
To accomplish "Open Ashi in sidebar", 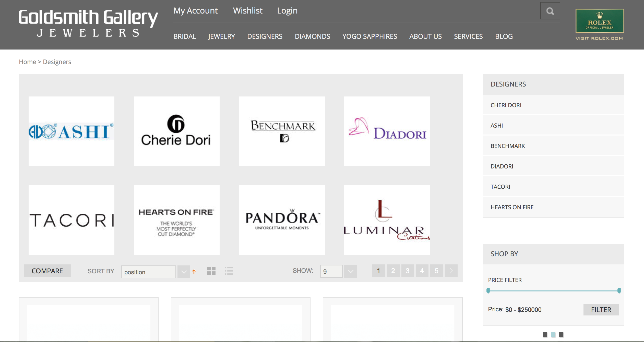I will tap(553, 126).
